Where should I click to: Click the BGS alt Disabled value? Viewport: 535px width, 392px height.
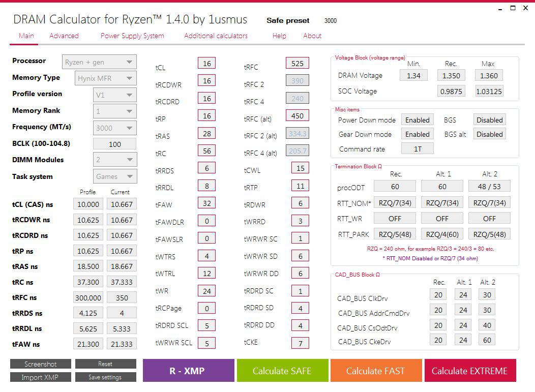489,134
